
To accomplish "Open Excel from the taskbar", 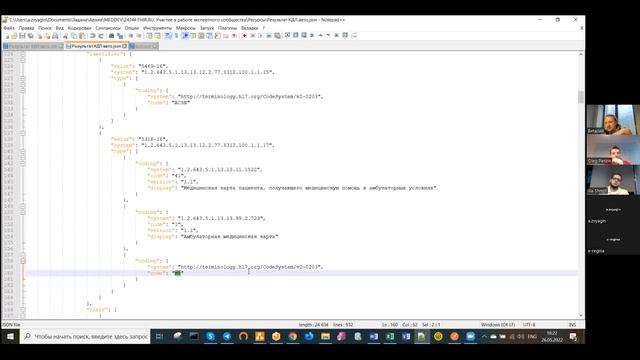I will coord(390,337).
